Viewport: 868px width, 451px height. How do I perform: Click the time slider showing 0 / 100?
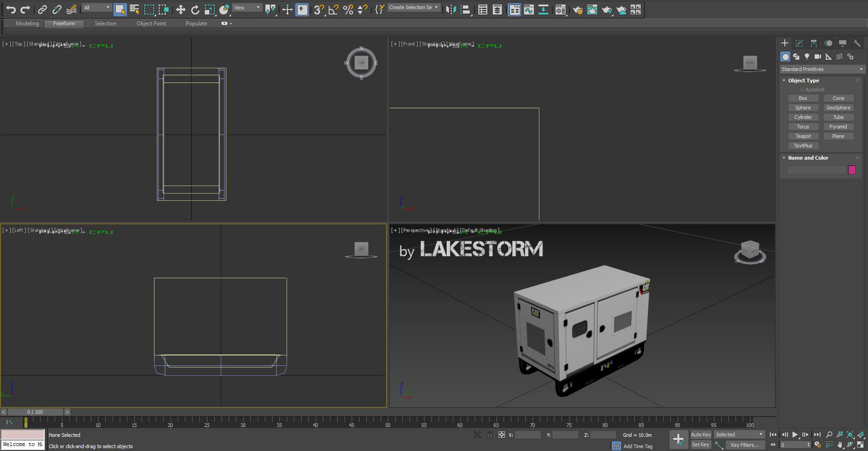tap(36, 412)
